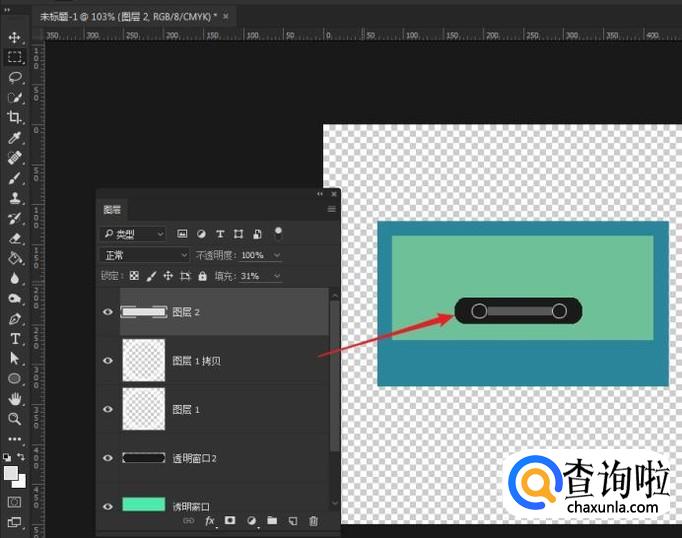Click the foreground color swatch
The height and width of the screenshot is (538, 682).
[x=11, y=472]
